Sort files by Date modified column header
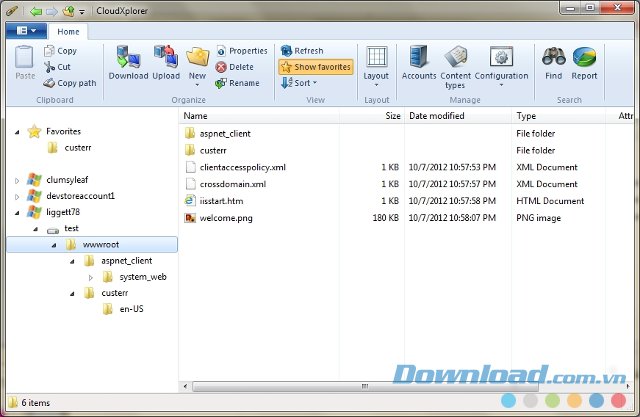The width and height of the screenshot is (640, 417). click(x=437, y=116)
